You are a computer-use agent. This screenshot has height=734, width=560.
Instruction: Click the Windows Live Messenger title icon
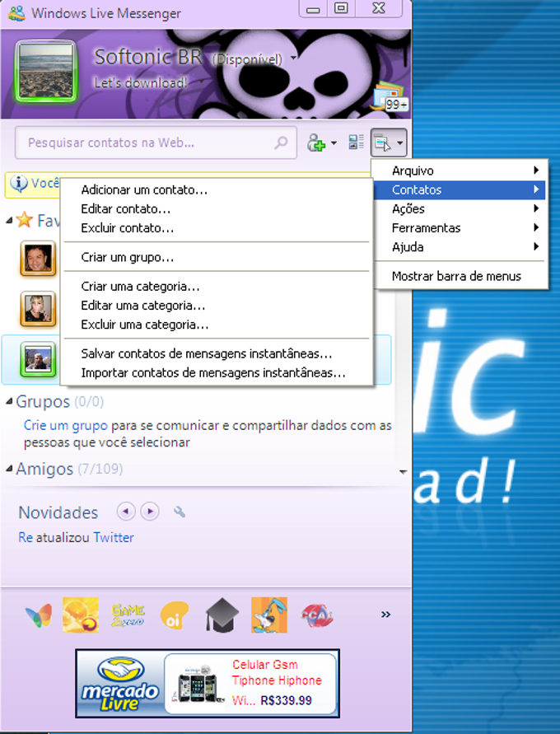(x=16, y=12)
